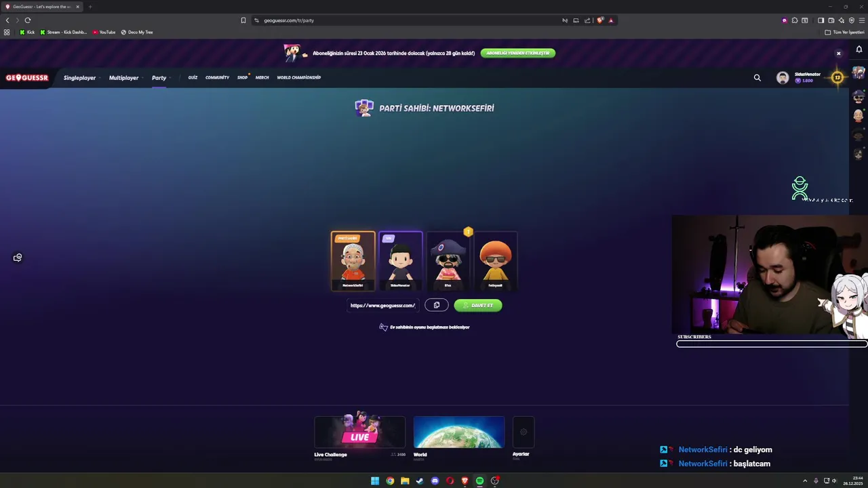Open the taskbar volume control
868x488 pixels.
(x=834, y=481)
